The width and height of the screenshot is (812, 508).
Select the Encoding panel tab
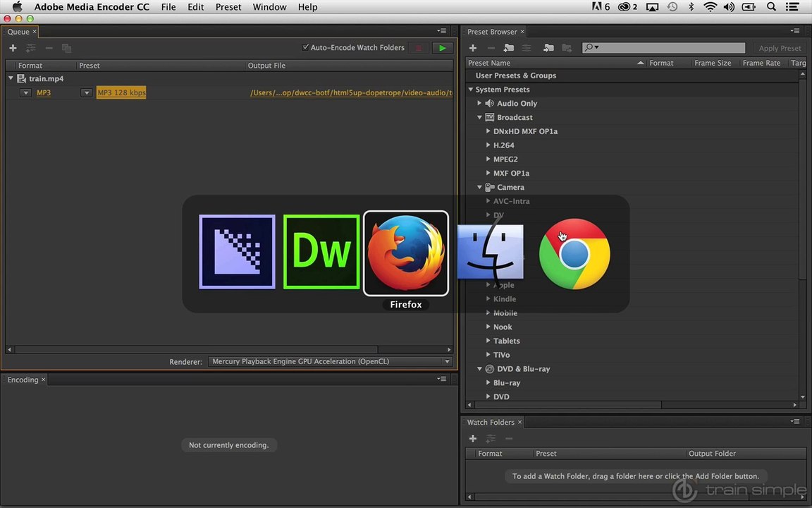pos(23,380)
